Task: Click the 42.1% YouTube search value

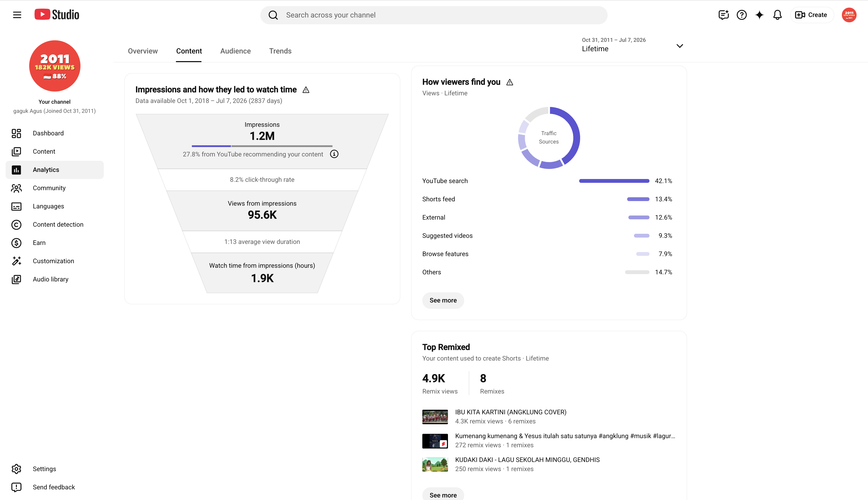Action: [x=663, y=181]
